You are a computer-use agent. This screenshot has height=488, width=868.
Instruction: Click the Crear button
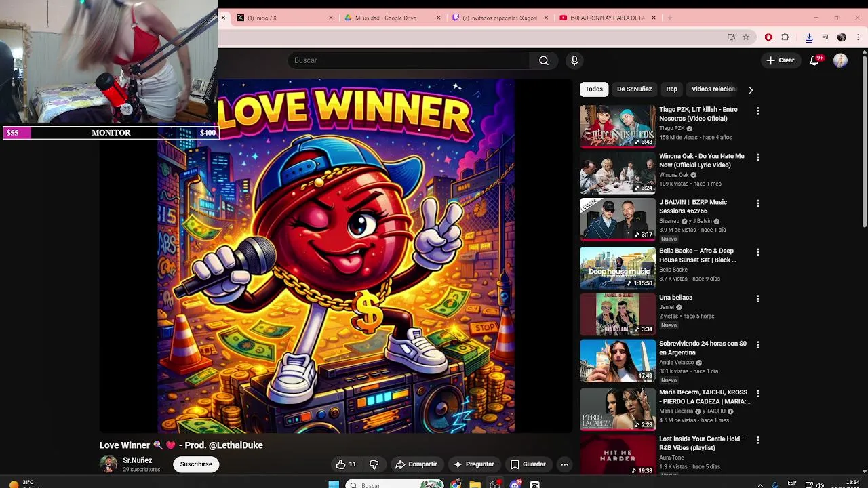(x=780, y=60)
